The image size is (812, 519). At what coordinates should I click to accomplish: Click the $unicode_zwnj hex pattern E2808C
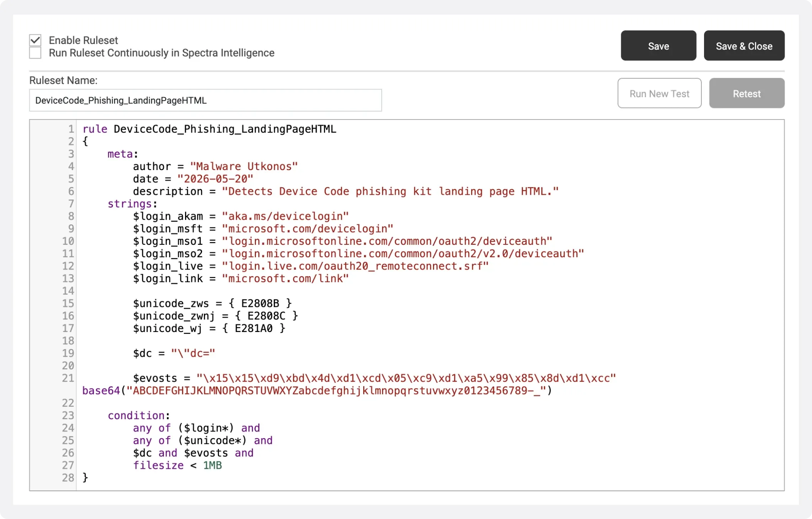coord(266,316)
